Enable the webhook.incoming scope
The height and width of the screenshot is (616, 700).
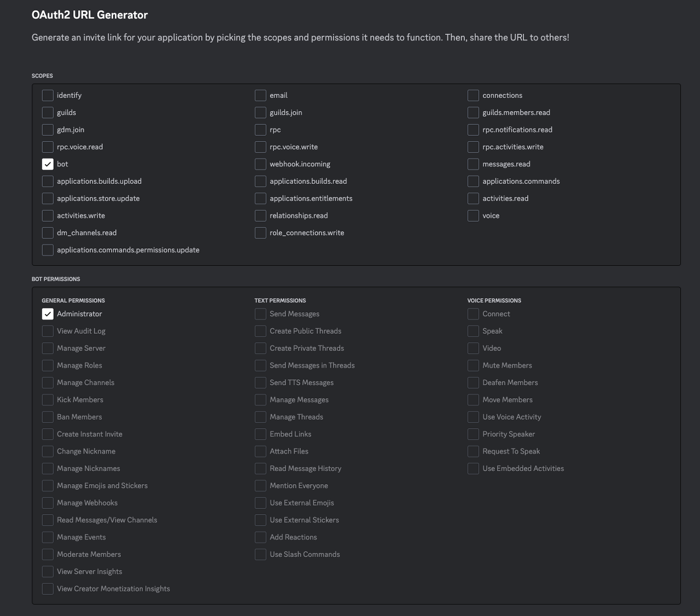[x=260, y=164]
